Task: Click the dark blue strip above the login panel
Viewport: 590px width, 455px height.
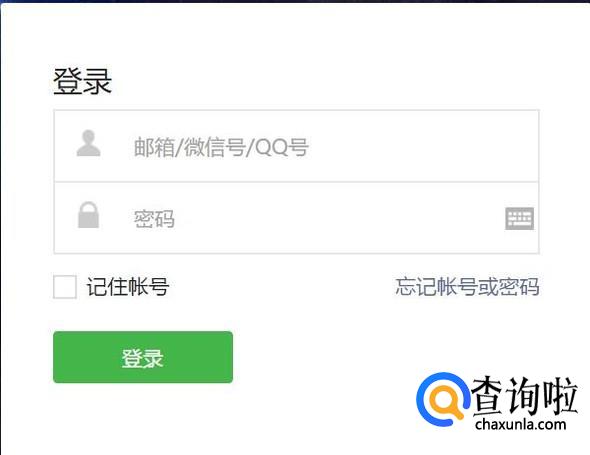Action: pos(295,1)
